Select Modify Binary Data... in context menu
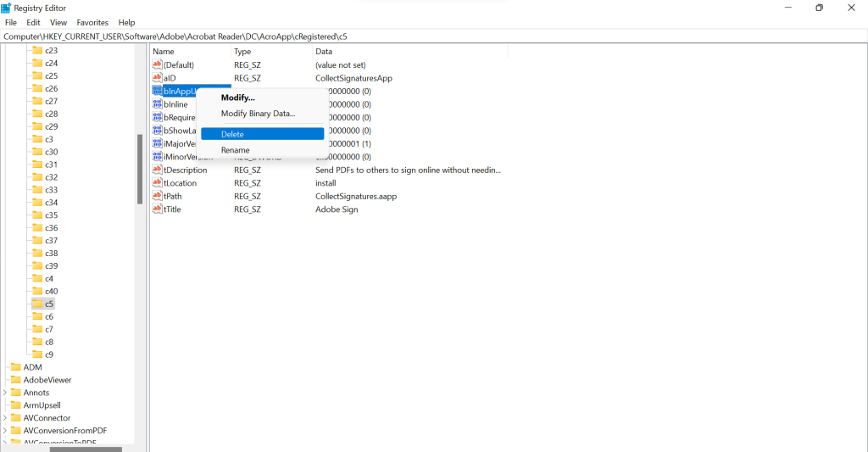 point(258,114)
